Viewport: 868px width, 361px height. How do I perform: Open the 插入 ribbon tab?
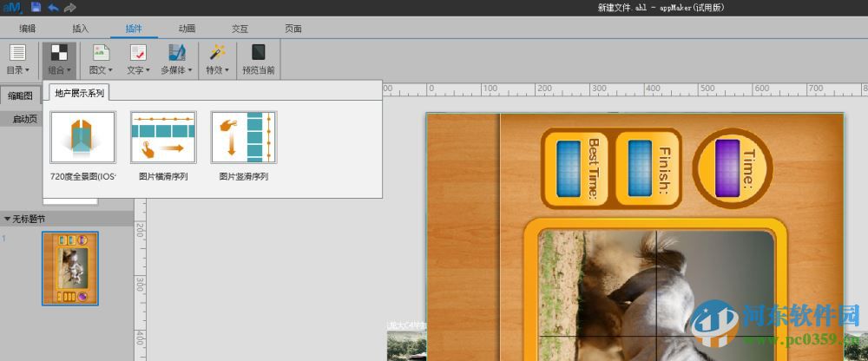pos(80,29)
